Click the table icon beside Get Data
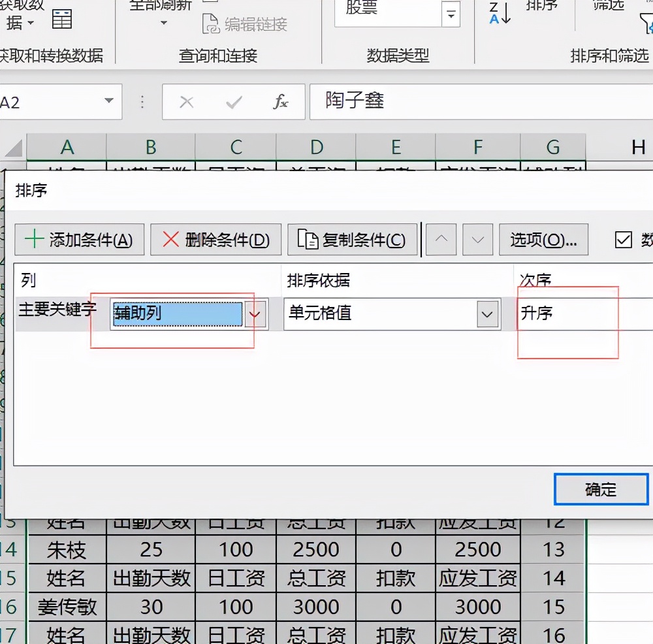The height and width of the screenshot is (644, 653). [x=61, y=18]
